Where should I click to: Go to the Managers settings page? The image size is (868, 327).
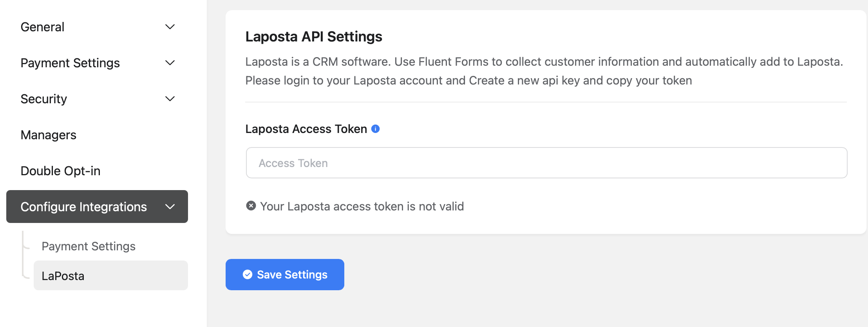tap(97, 135)
